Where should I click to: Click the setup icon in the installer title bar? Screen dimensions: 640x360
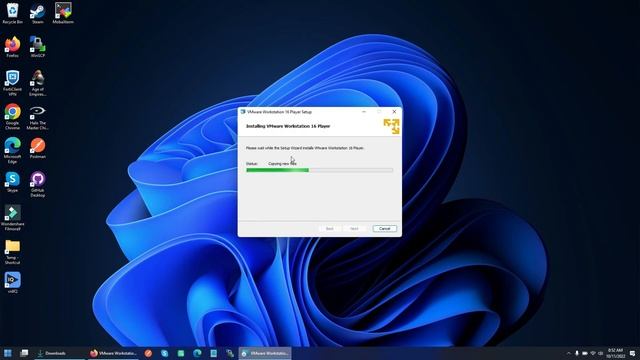pos(243,111)
